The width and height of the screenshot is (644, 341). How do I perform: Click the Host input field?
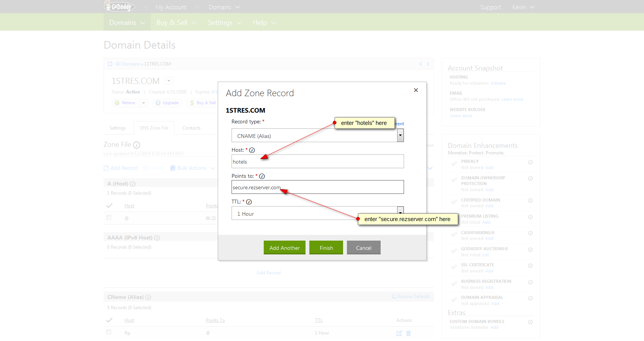pyautogui.click(x=317, y=161)
